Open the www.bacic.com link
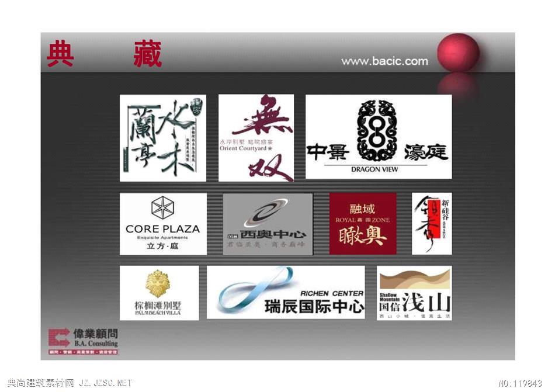The height and width of the screenshot is (392, 555). pyautogui.click(x=384, y=61)
